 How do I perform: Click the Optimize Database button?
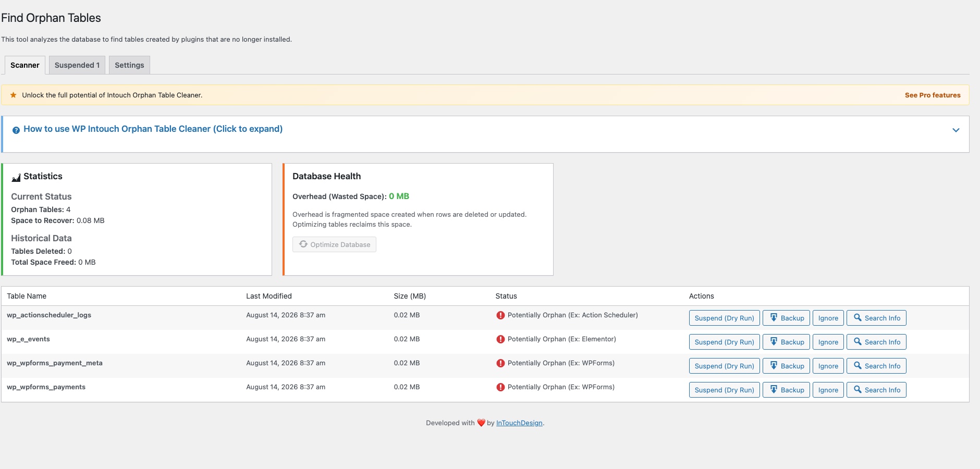click(x=334, y=244)
